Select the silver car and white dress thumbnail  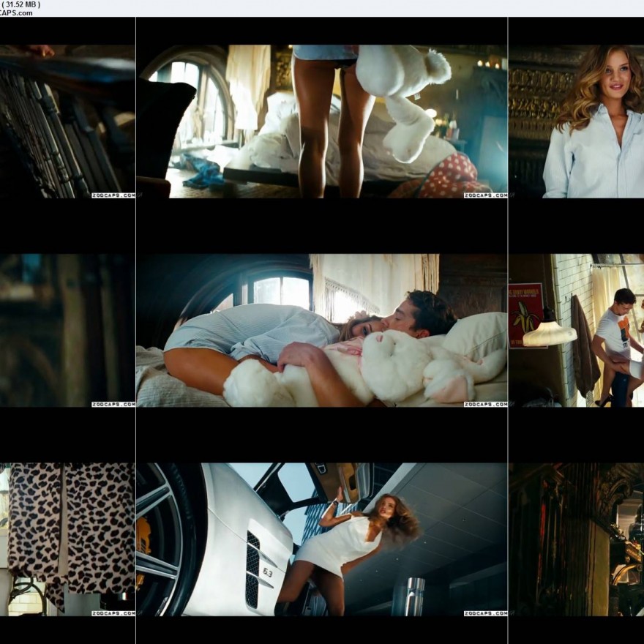tap(321, 538)
